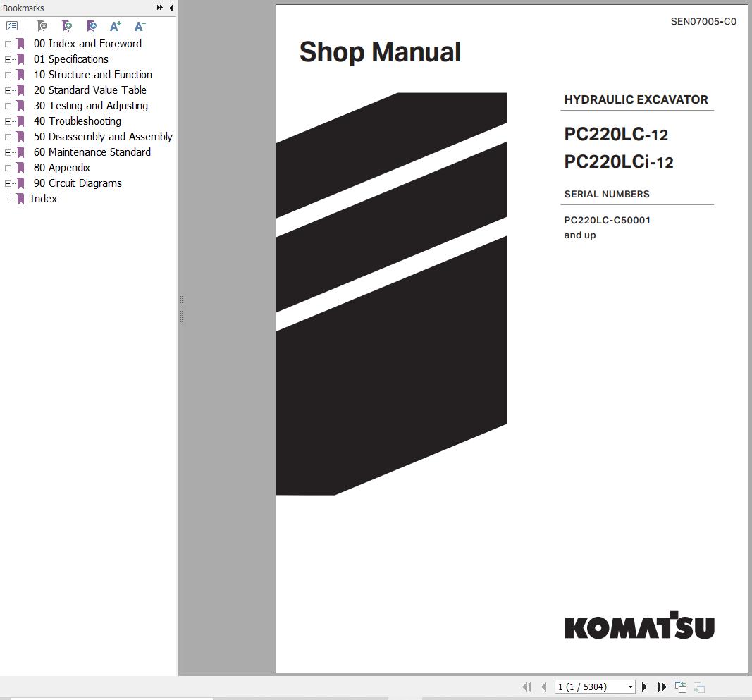Expand the 01 Specifications bookmark
The width and height of the screenshot is (752, 700).
(x=8, y=59)
